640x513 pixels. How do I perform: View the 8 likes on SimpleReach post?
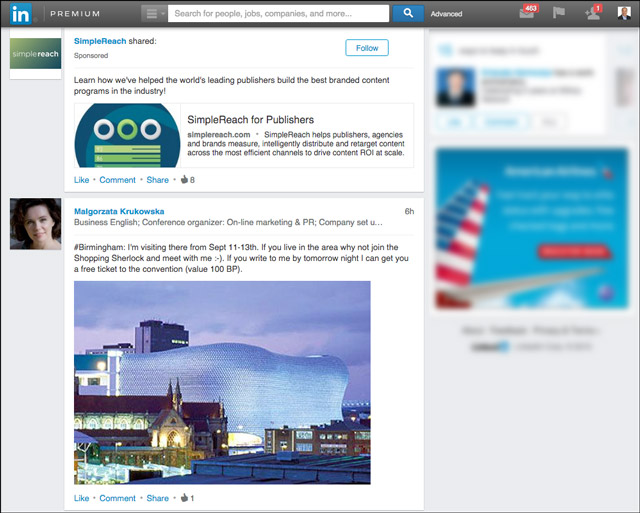(187, 180)
